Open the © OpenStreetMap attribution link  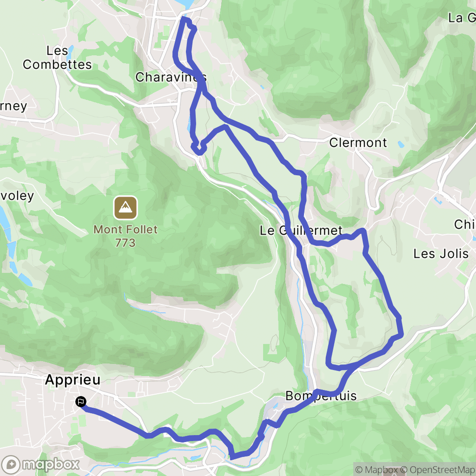pyautogui.click(x=437, y=469)
